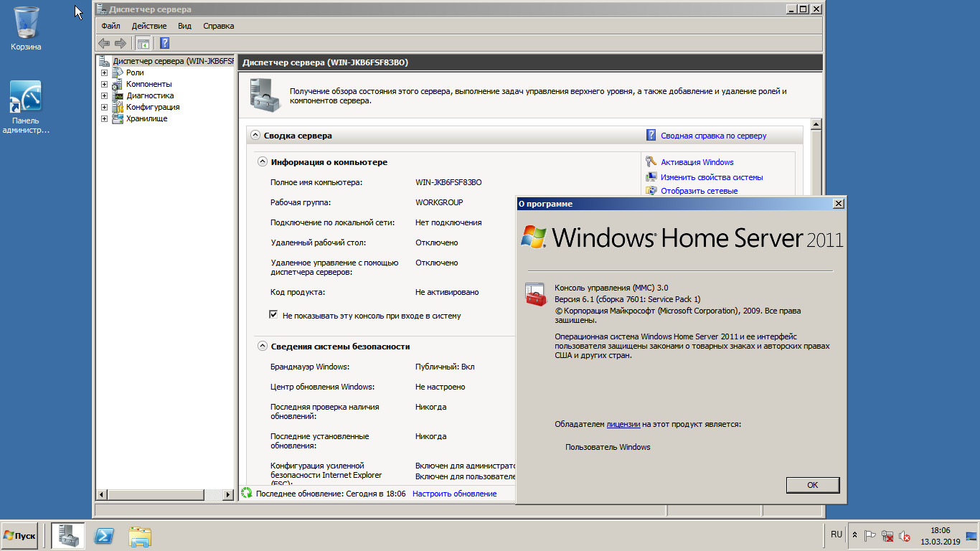Screen dimensions: 980x551
Task: Click Нет подключения value text
Action: (x=448, y=222)
